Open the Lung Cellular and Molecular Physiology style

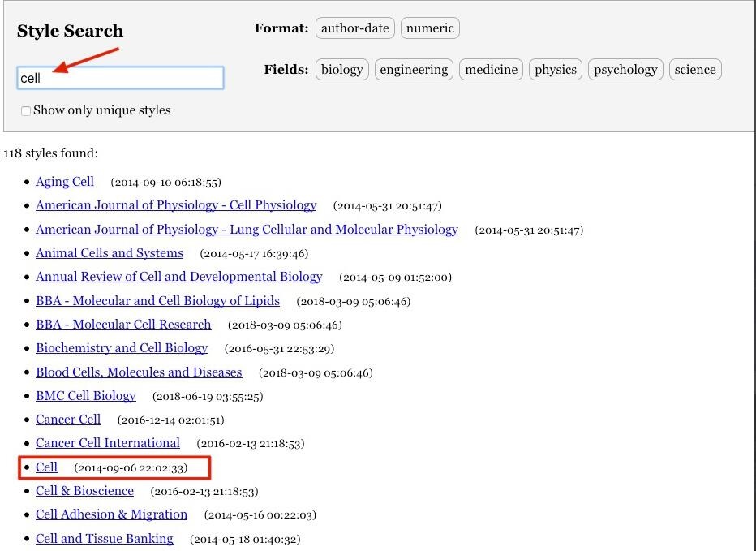pyautogui.click(x=247, y=229)
